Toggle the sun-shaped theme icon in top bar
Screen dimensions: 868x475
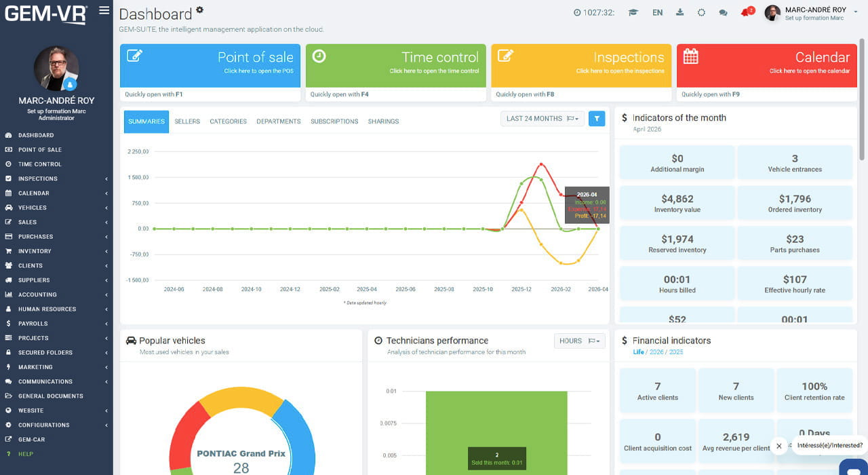pos(701,12)
